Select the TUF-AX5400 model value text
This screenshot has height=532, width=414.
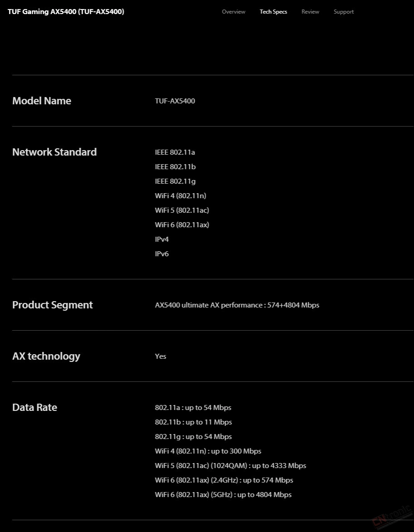click(175, 101)
